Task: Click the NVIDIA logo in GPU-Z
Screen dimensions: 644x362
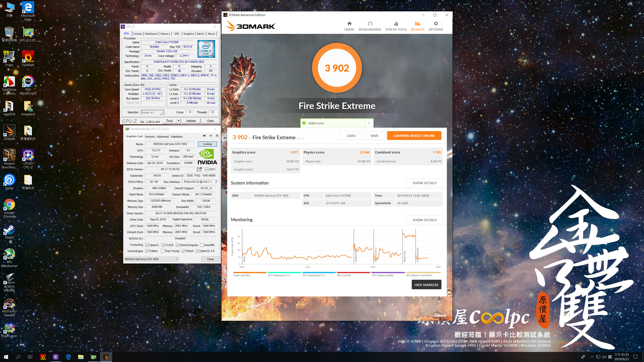Action: 207,157
